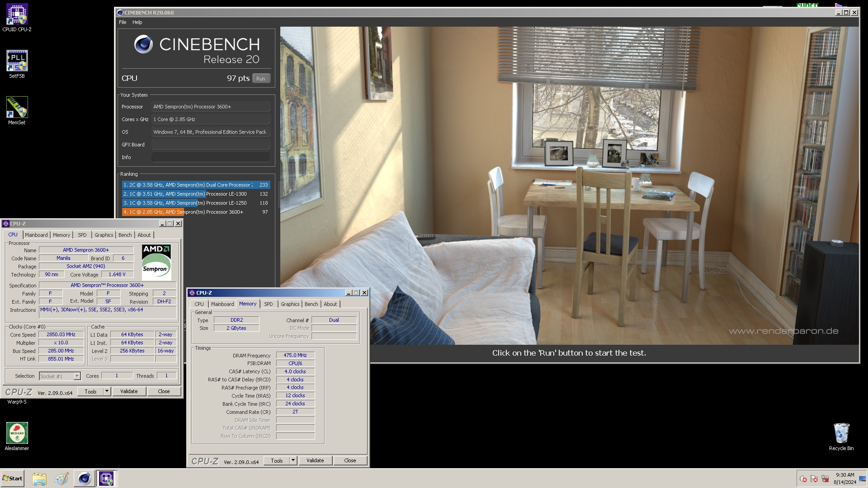The width and height of the screenshot is (868, 488).
Task: Click the taskbar clock showing 9:30 AM
Action: (x=844, y=479)
